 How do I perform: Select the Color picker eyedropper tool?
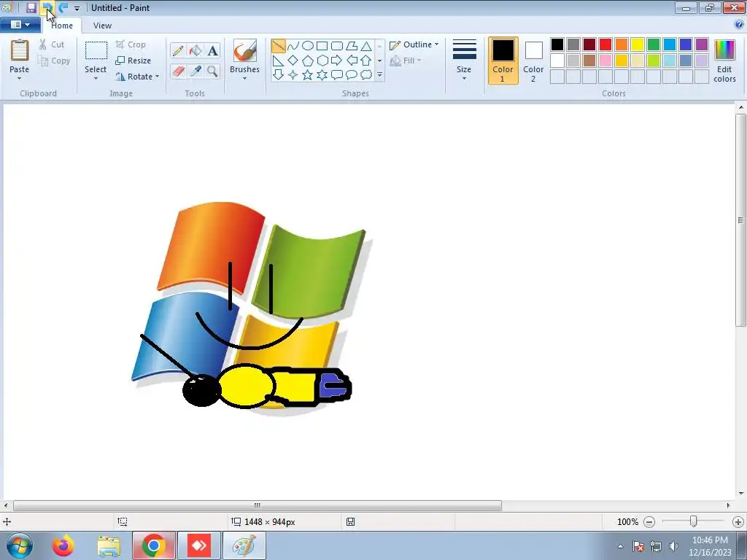click(196, 71)
